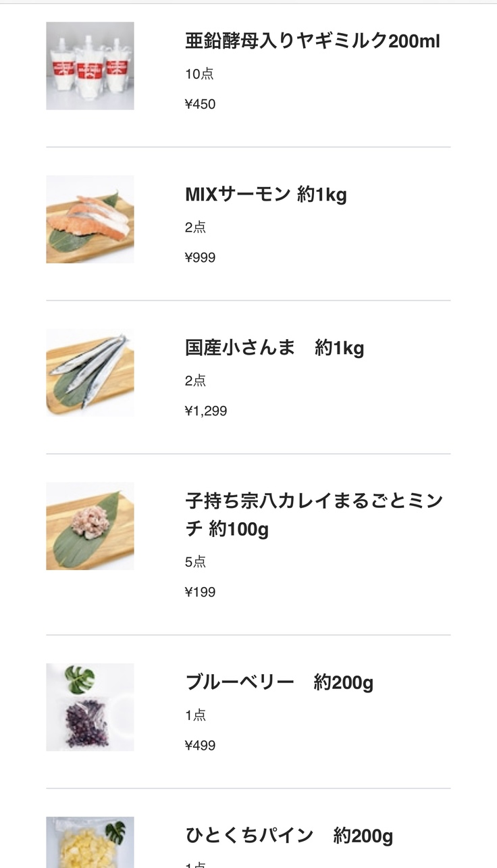This screenshot has height=868, width=497.
Task: Select the pineapple chunks product image
Action: click(90, 842)
